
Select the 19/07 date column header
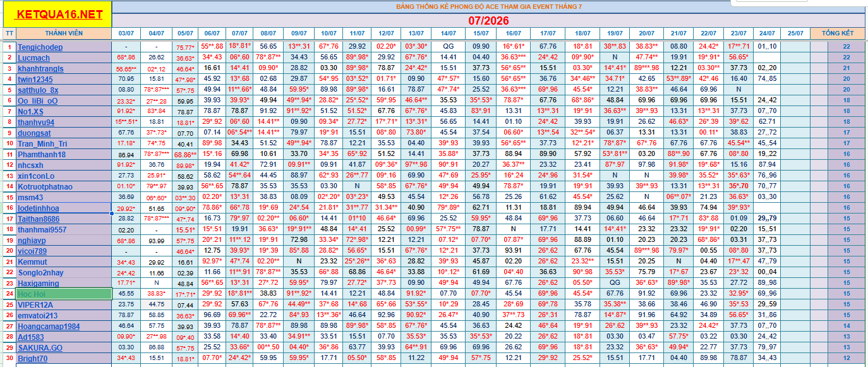click(615, 33)
